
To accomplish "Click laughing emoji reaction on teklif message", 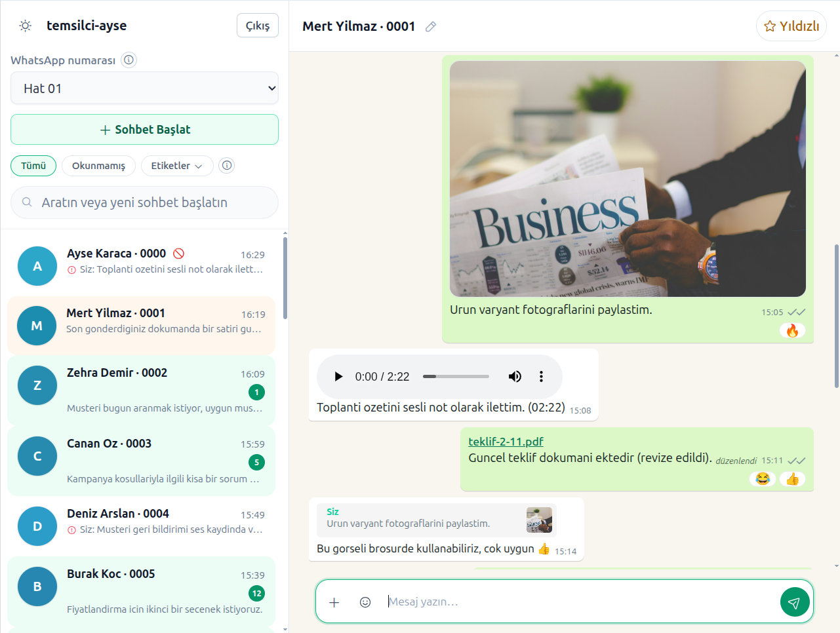I will click(762, 479).
